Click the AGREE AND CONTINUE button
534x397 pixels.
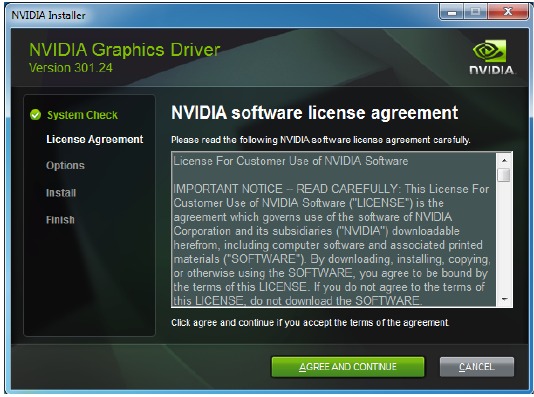pyautogui.click(x=348, y=367)
